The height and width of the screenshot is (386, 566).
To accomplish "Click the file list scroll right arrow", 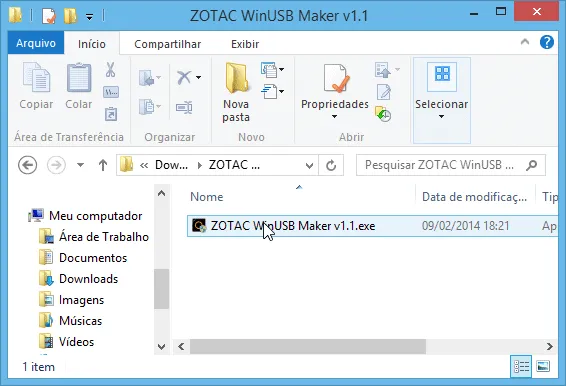I will pos(549,347).
